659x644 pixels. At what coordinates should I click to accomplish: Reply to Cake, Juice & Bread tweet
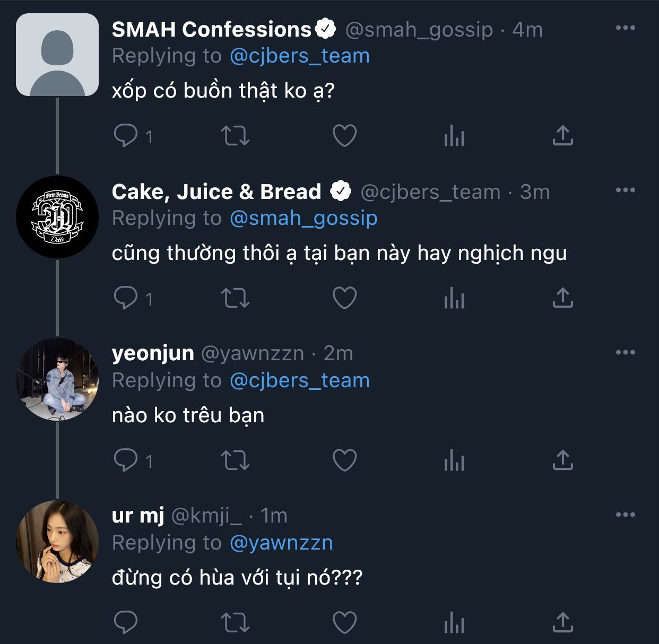point(126,298)
